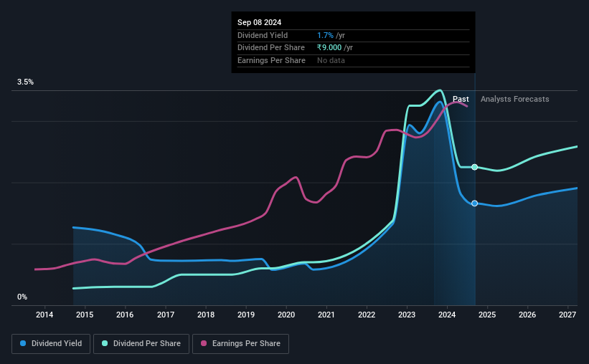The height and width of the screenshot is (364, 589).
Task: Toggle the Dividend Yield legend series
Action: coord(51,344)
